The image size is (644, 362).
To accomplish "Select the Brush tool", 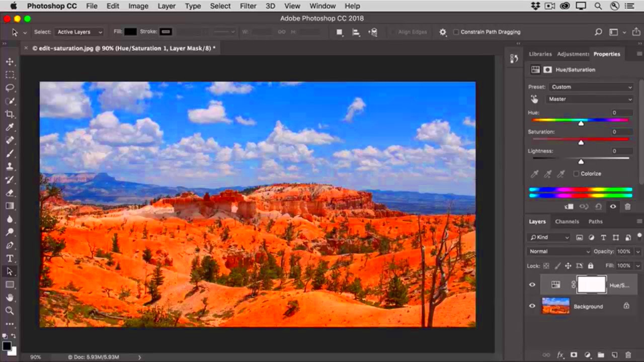I will point(10,153).
